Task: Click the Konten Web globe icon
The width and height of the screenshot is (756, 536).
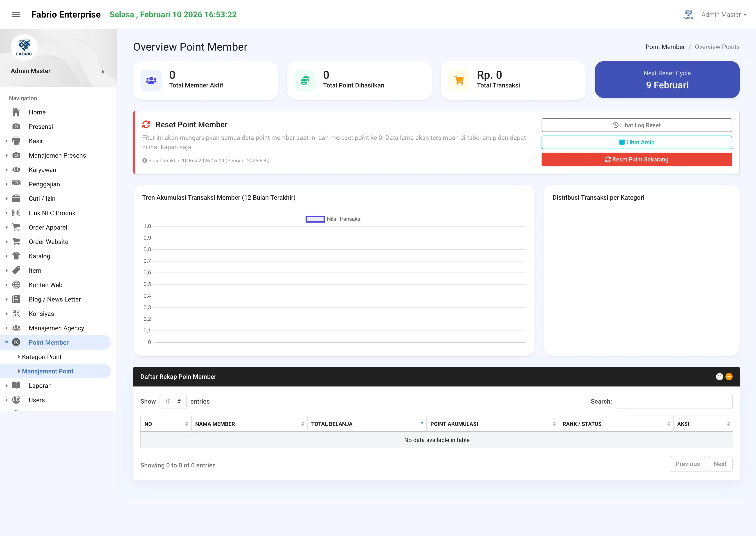Action: coord(16,284)
